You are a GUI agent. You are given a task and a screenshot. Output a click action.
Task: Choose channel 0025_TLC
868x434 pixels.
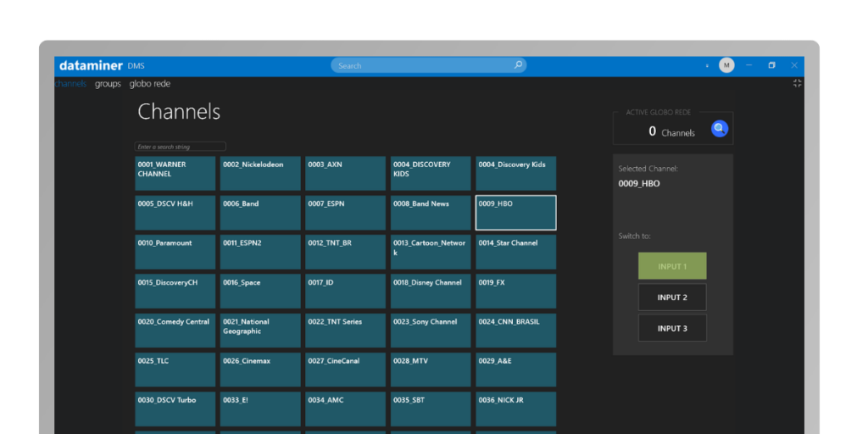coord(175,370)
